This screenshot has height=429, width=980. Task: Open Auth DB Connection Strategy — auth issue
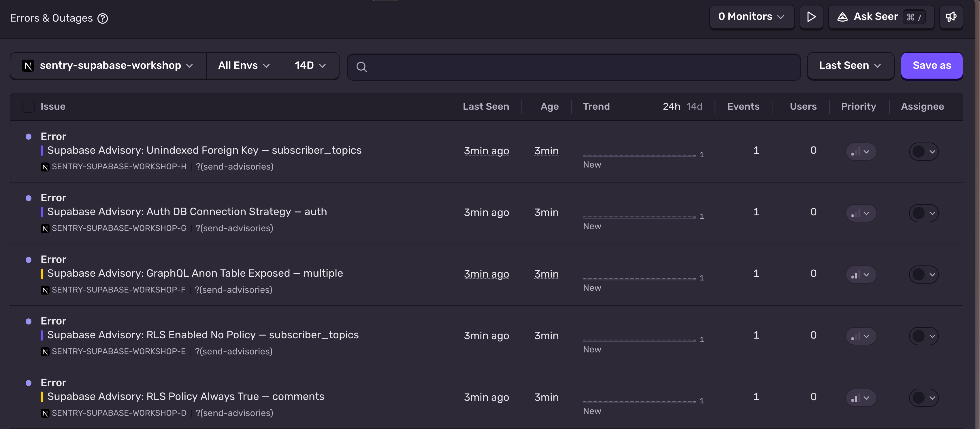187,212
